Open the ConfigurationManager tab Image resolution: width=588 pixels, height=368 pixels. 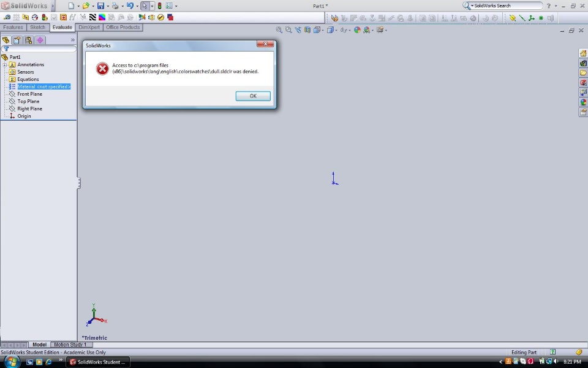point(29,40)
